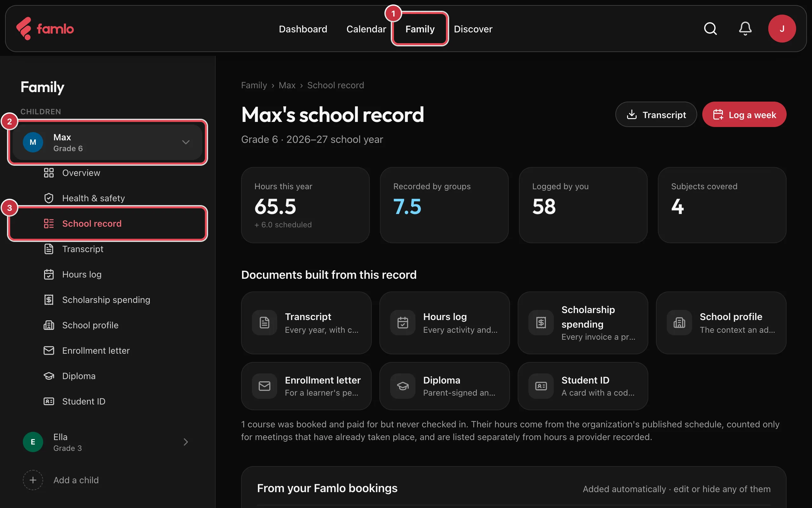Open the Scholarship spending document card title

588,317
